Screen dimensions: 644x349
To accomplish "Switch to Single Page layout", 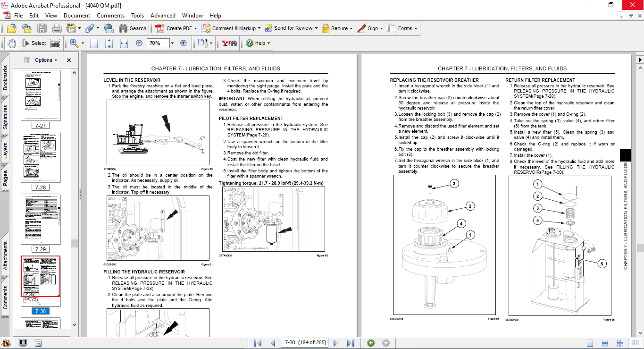I will coord(590,343).
